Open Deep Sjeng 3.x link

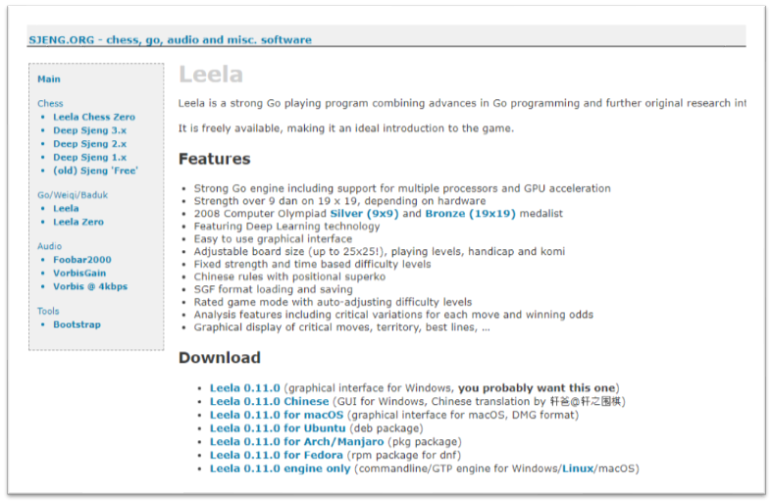pyautogui.click(x=90, y=130)
